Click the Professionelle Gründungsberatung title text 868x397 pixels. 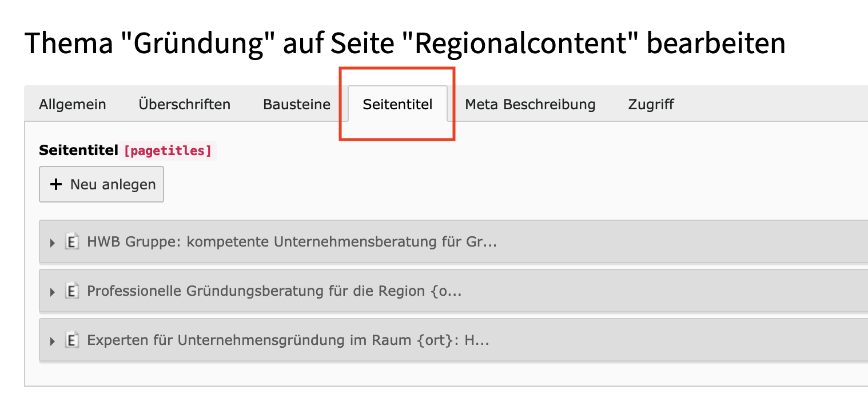[x=274, y=291]
